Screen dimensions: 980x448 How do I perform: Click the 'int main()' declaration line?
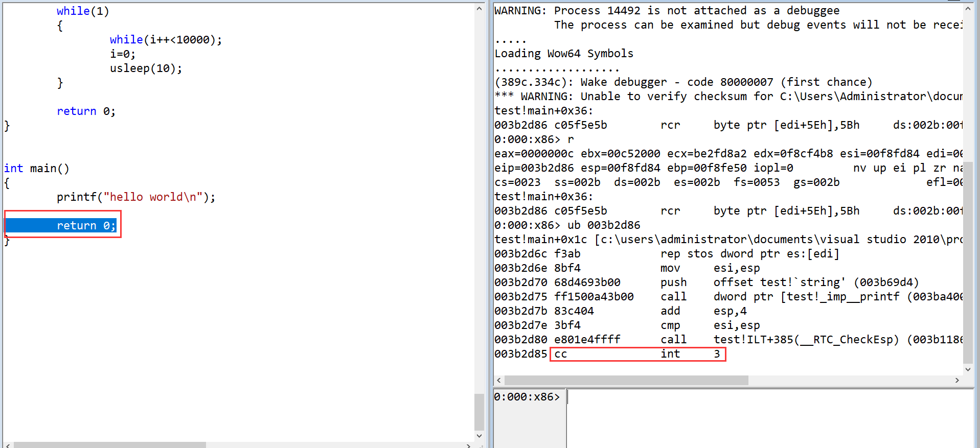click(x=37, y=169)
